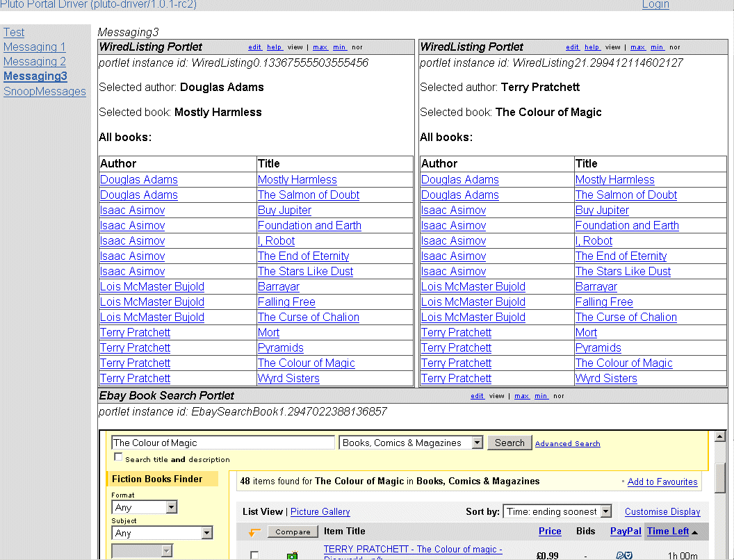Click the Time Left sort arrow icon
Image resolution: width=734 pixels, height=560 pixels.
(694, 532)
